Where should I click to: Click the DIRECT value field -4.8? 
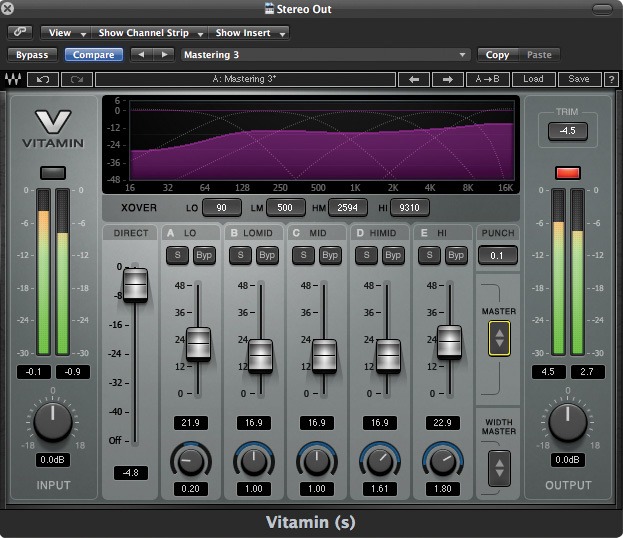(131, 473)
